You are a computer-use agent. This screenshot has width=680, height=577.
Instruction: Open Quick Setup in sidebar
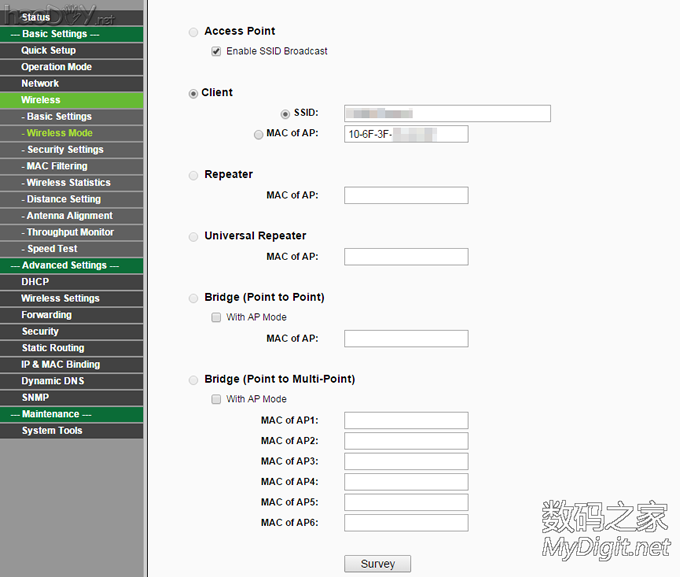pyautogui.click(x=48, y=50)
